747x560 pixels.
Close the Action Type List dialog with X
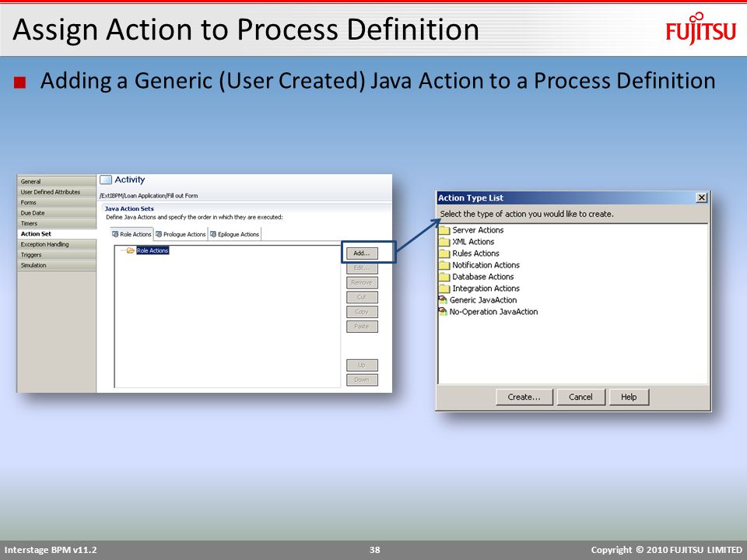click(701, 198)
